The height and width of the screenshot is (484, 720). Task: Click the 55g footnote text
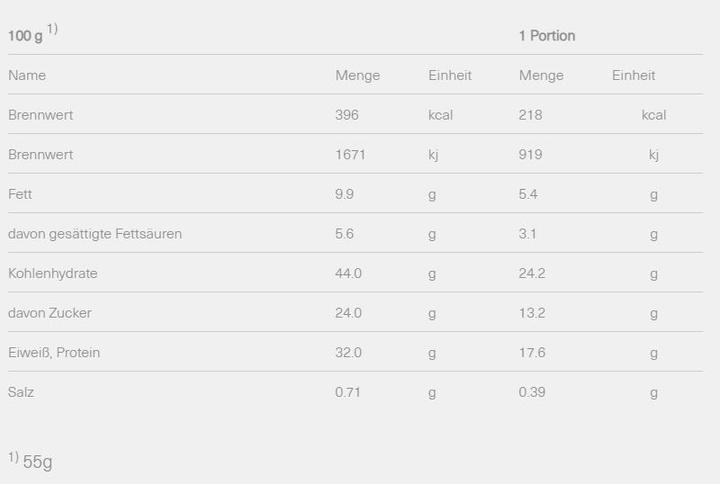point(37,462)
